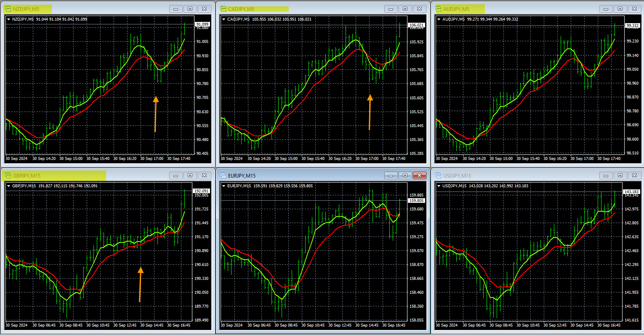Click the AUDJPY chart window icon

pyautogui.click(x=438, y=9)
